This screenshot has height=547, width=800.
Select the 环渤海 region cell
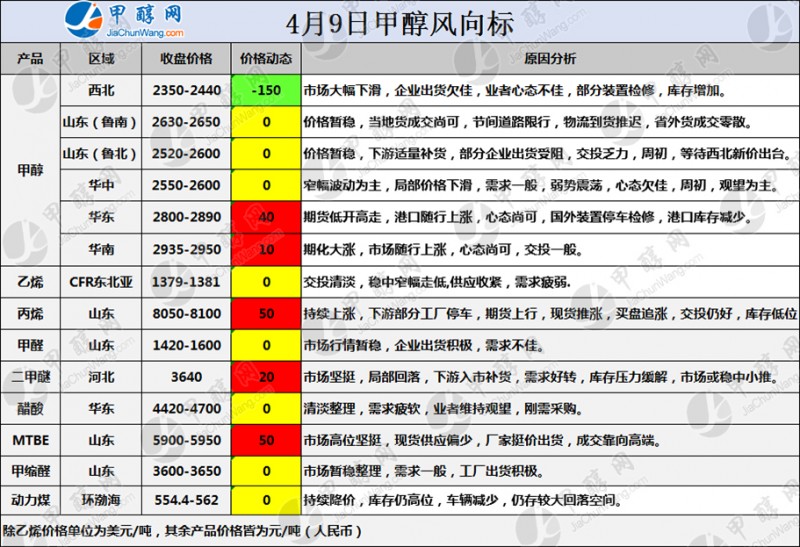101,500
